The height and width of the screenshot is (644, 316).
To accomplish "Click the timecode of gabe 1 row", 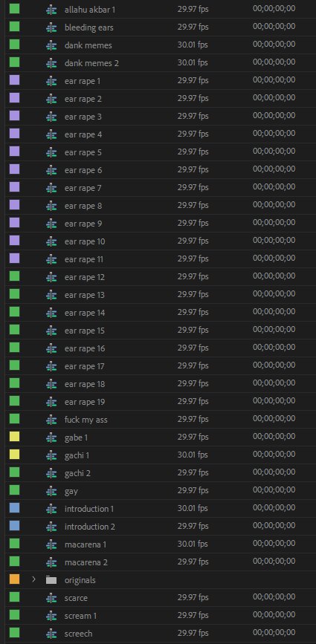I will pyautogui.click(x=274, y=437).
